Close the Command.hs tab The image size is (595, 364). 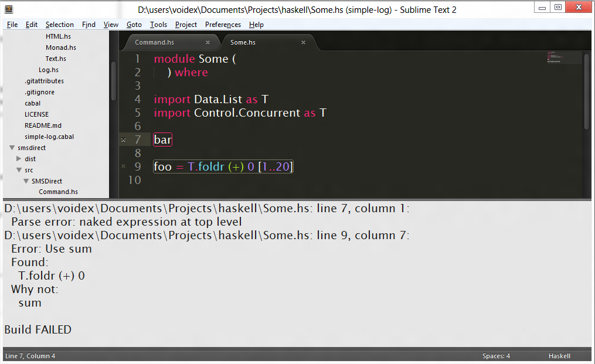[x=208, y=42]
